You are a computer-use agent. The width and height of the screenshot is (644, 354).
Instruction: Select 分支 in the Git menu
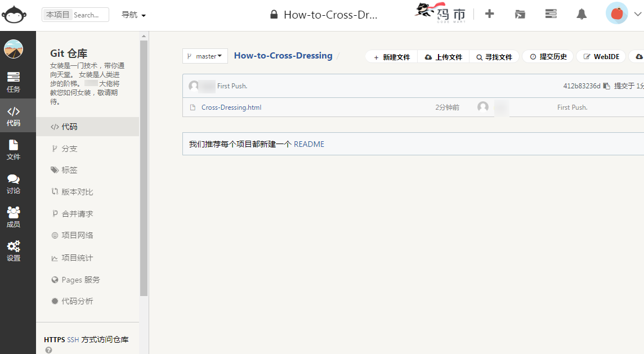click(x=69, y=149)
